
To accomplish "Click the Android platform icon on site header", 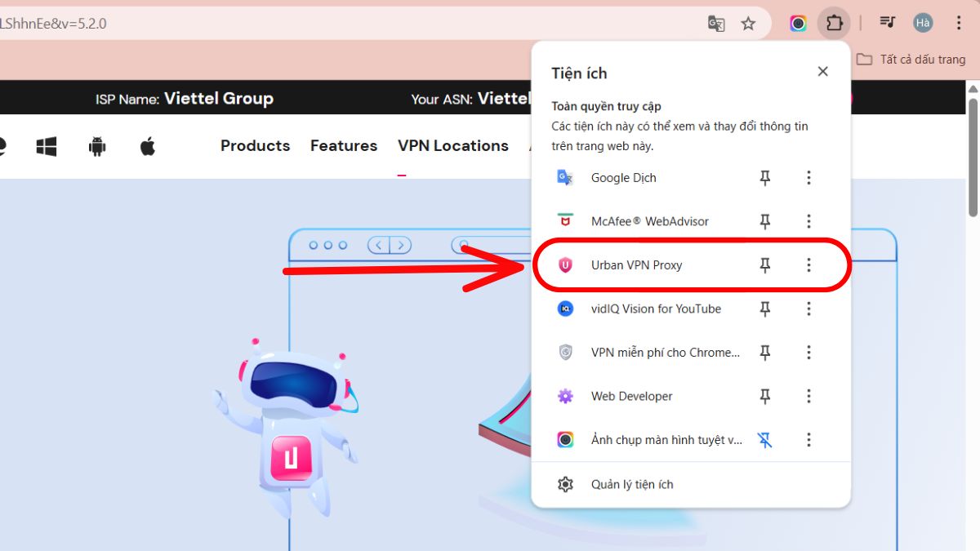I will 97,147.
